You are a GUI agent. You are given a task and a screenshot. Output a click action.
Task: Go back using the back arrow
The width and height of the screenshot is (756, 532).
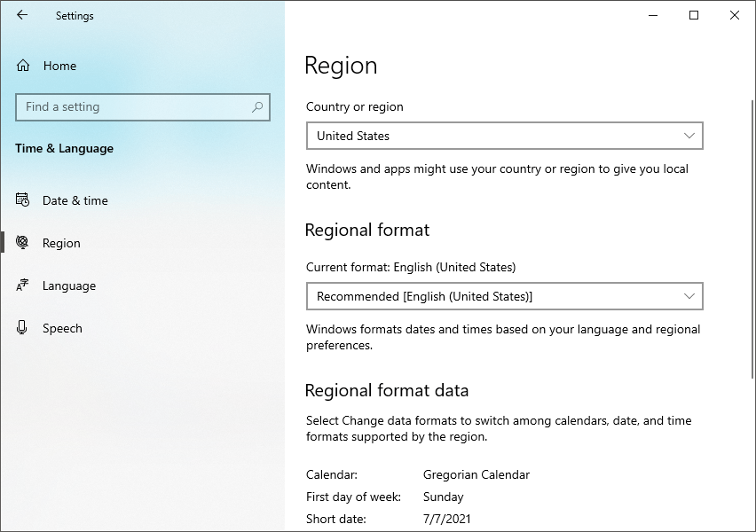click(21, 15)
